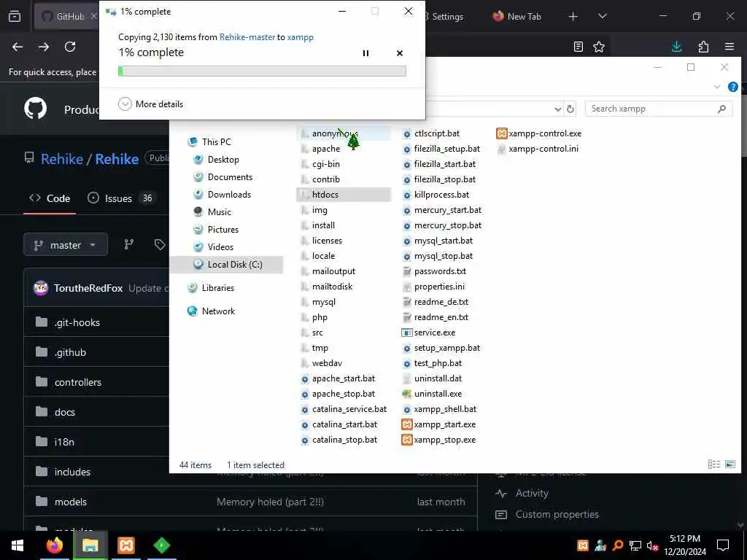Open the master branch dropdown
The image size is (747, 560).
[x=65, y=245]
